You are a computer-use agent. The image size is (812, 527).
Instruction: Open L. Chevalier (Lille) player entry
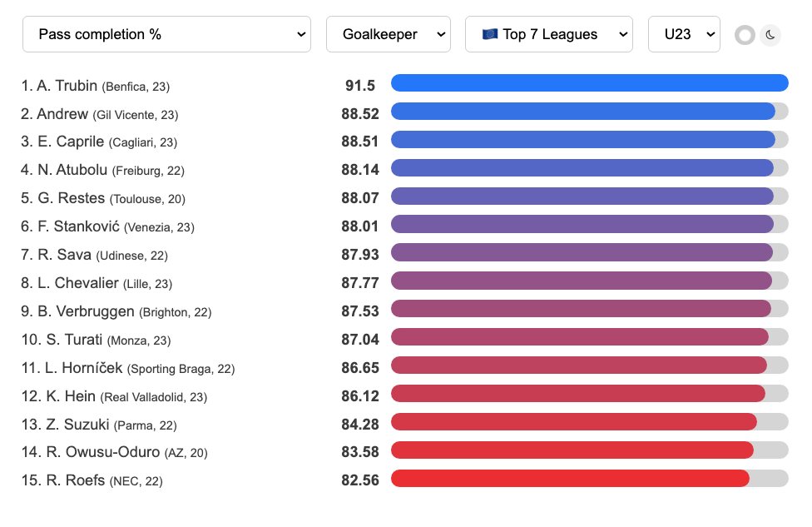97,283
